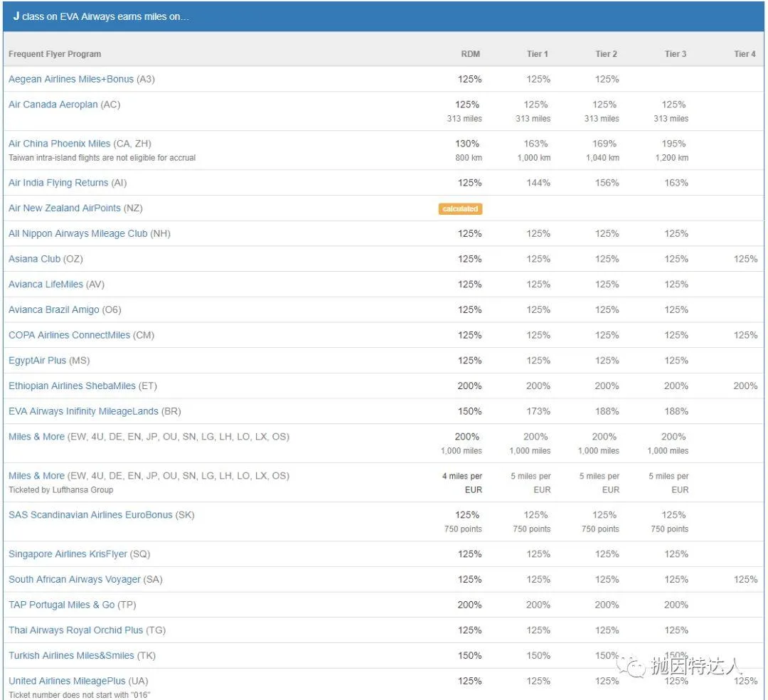Select Aegean Airlines Tier 2 value 125%
This screenshot has height=700, width=768.
tap(607, 80)
